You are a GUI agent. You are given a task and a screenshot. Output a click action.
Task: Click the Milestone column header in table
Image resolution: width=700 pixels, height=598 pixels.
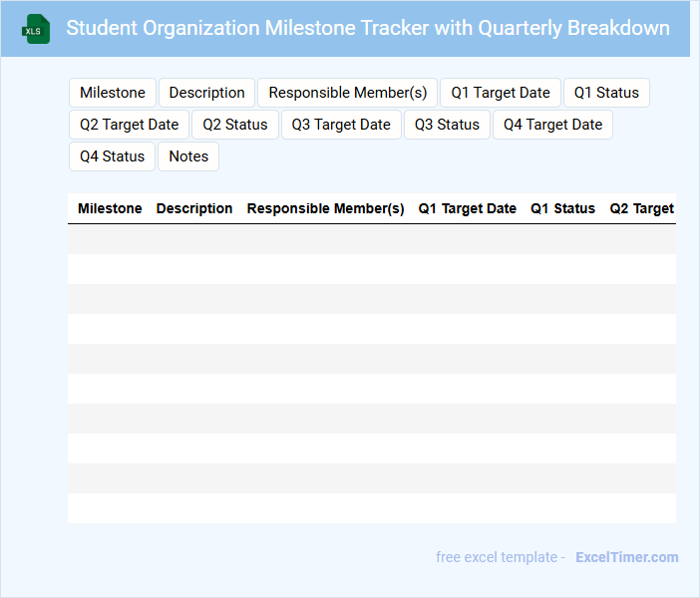coord(110,208)
